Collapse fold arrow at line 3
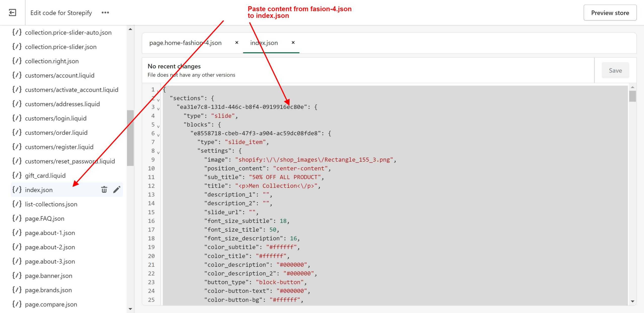644x313 pixels. pyautogui.click(x=158, y=109)
